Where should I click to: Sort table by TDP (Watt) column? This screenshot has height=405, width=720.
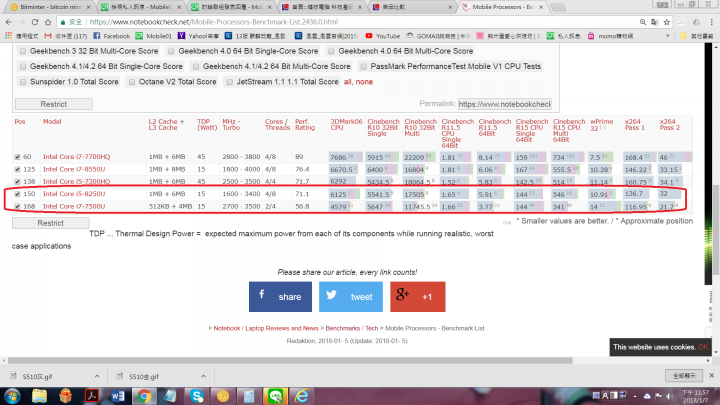(207, 124)
